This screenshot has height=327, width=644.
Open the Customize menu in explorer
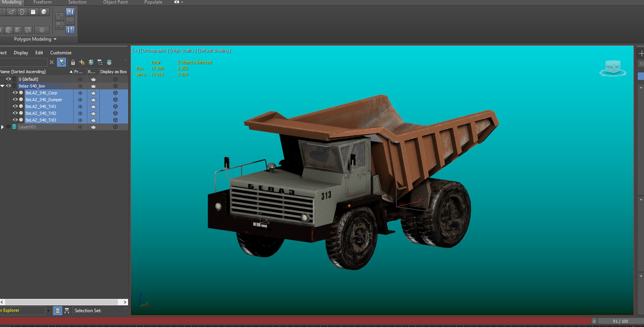61,53
